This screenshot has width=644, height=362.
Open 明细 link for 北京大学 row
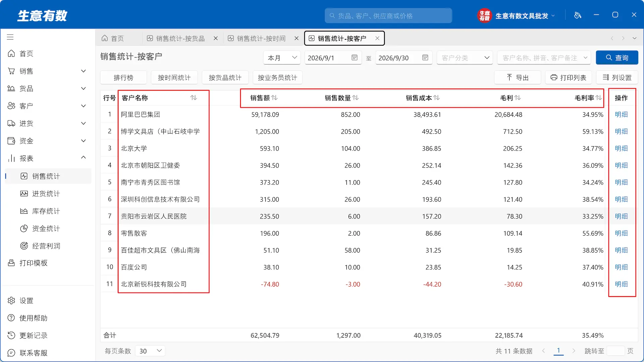621,148
